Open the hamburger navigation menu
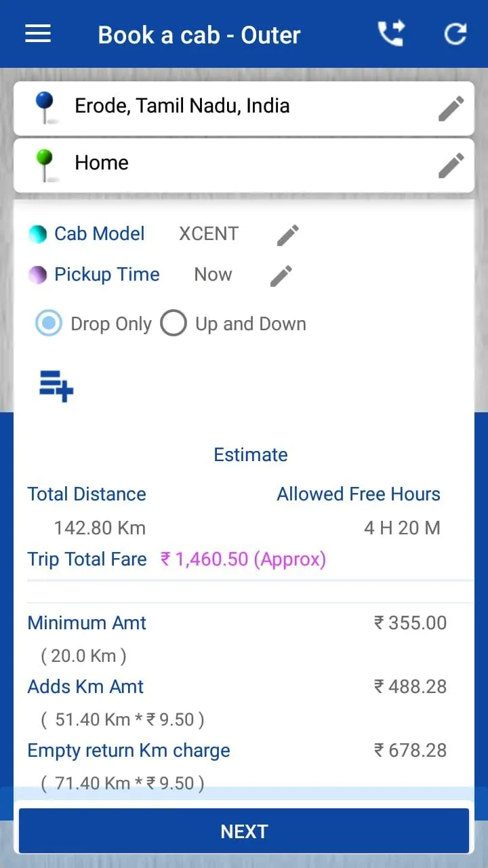Screen dimensions: 488x868 point(38,34)
